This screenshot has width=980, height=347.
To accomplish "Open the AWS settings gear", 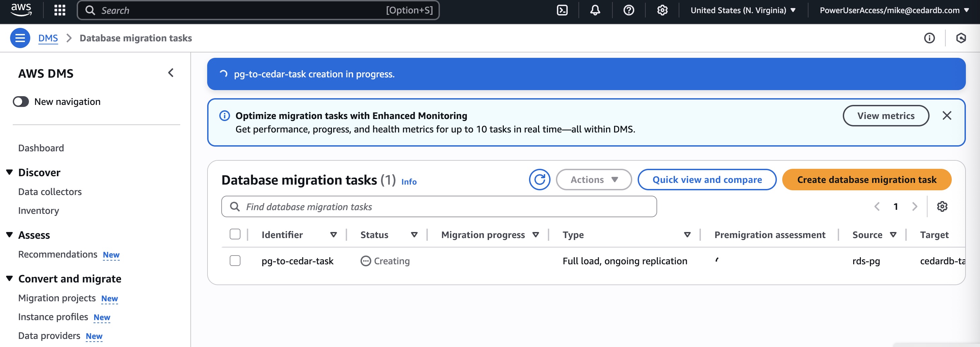I will [662, 10].
